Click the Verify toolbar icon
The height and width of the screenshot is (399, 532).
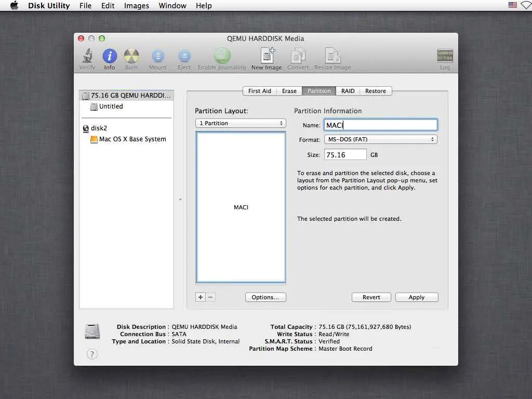point(87,59)
